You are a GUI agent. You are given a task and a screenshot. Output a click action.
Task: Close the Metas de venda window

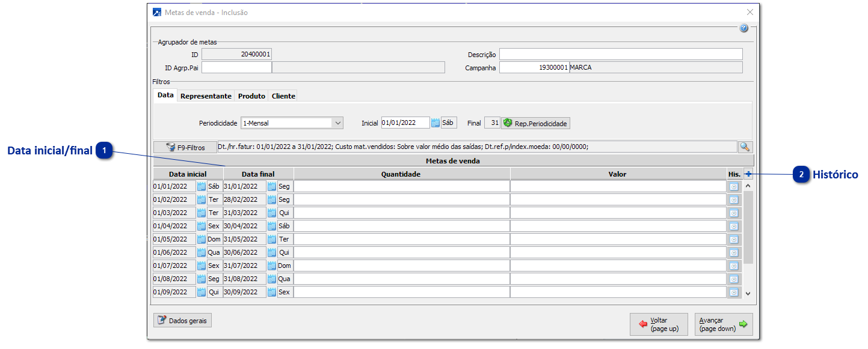[749, 12]
